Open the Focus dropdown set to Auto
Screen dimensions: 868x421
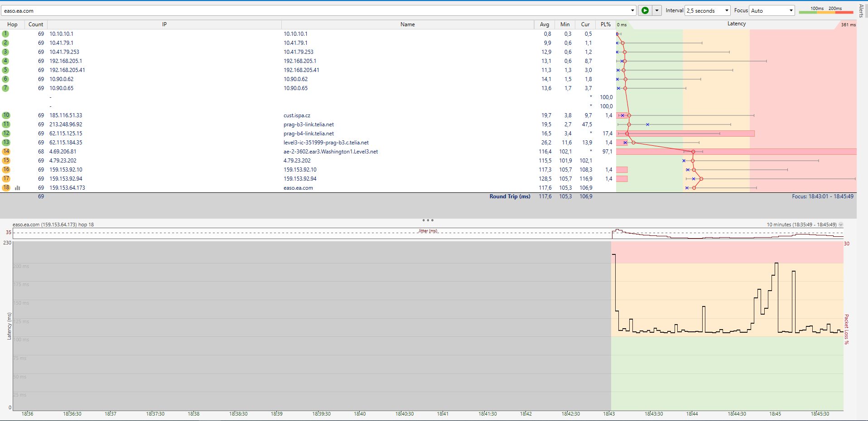point(772,10)
